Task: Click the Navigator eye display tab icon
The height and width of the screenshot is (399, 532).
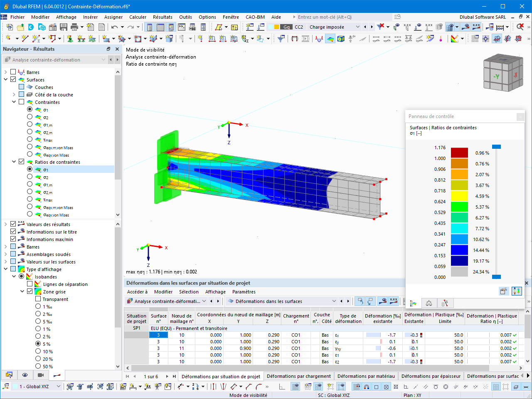Action: point(25,375)
